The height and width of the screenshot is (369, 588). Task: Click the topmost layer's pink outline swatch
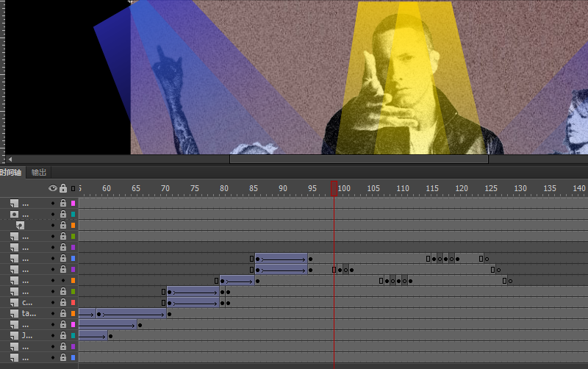click(x=73, y=204)
